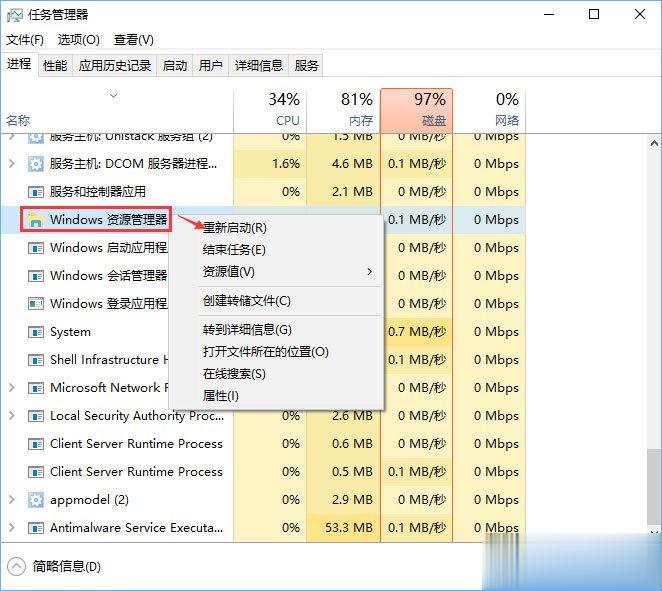Click the Windows 会话管理器 process icon

coord(35,276)
